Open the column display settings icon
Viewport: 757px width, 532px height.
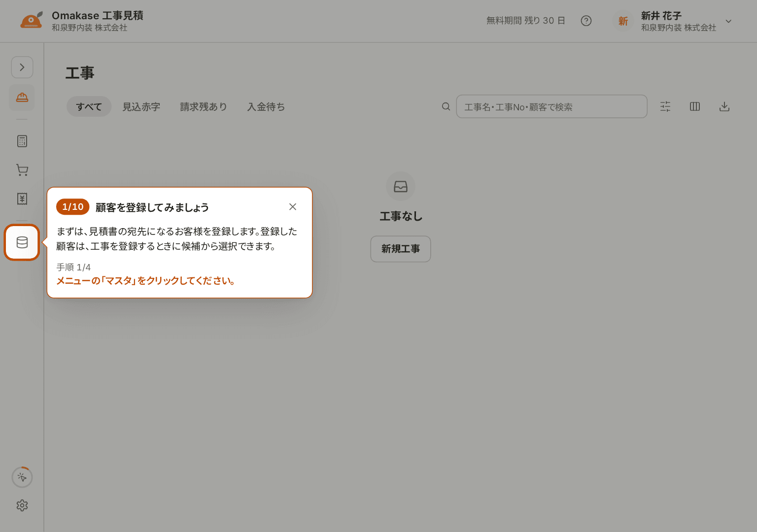695,106
